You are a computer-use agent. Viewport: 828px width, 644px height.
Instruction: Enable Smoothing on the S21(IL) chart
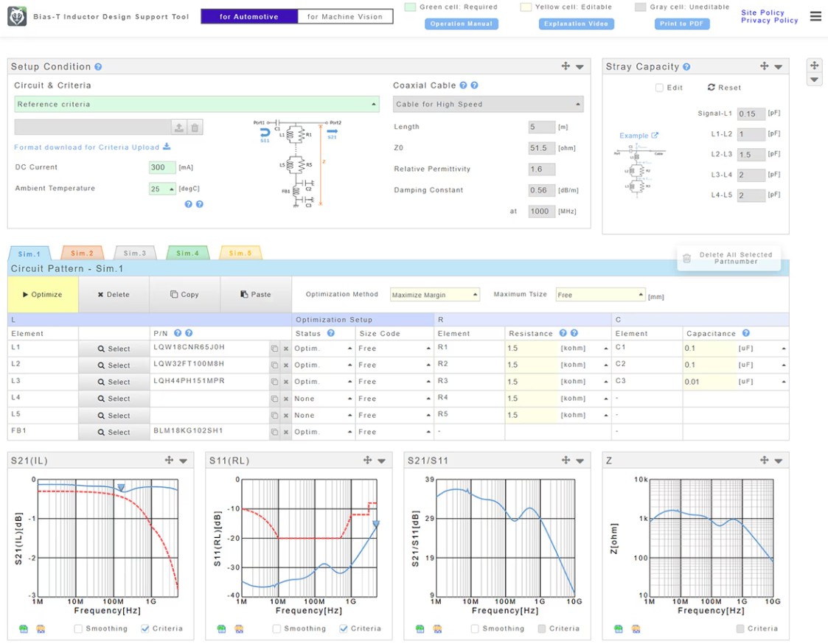click(78, 629)
